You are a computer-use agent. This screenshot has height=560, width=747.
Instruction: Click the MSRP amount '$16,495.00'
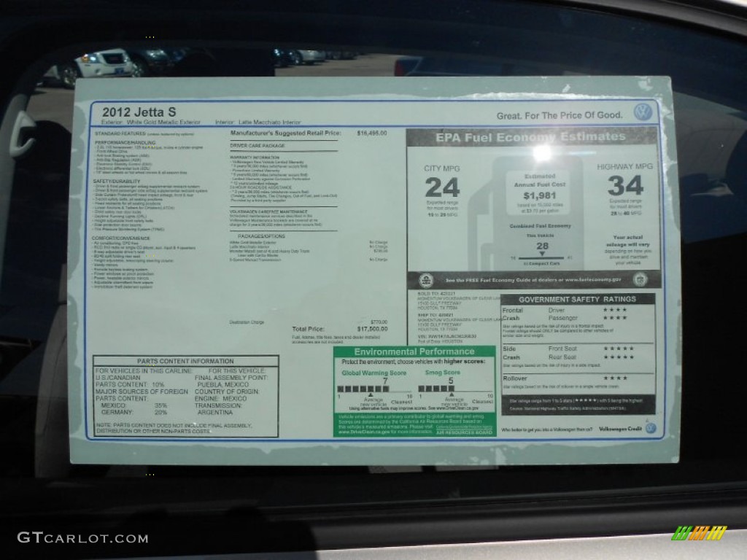[x=371, y=133]
